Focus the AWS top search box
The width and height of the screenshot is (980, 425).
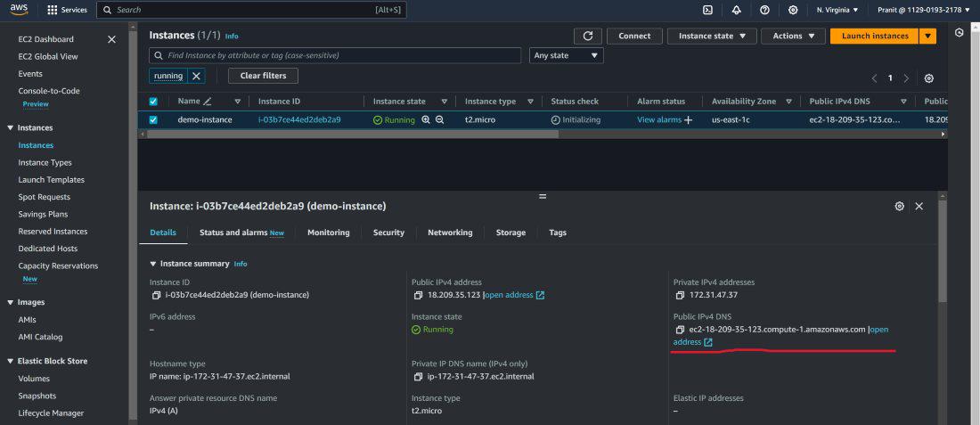click(252, 10)
